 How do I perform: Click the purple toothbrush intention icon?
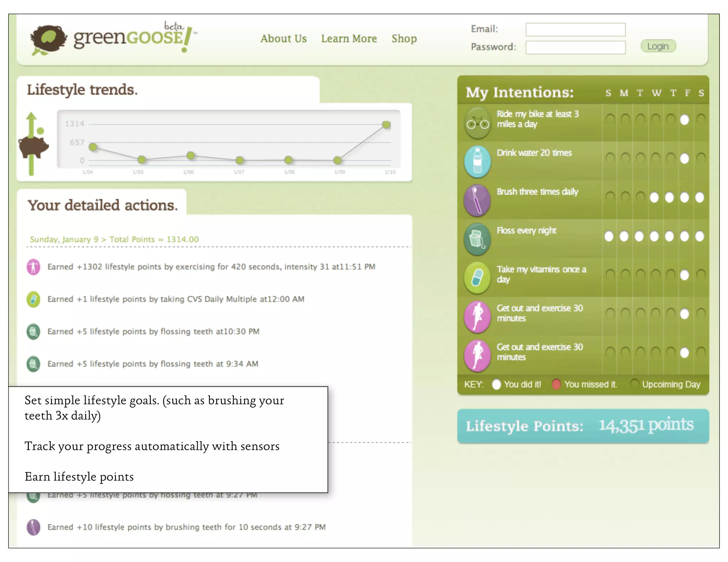point(477,200)
